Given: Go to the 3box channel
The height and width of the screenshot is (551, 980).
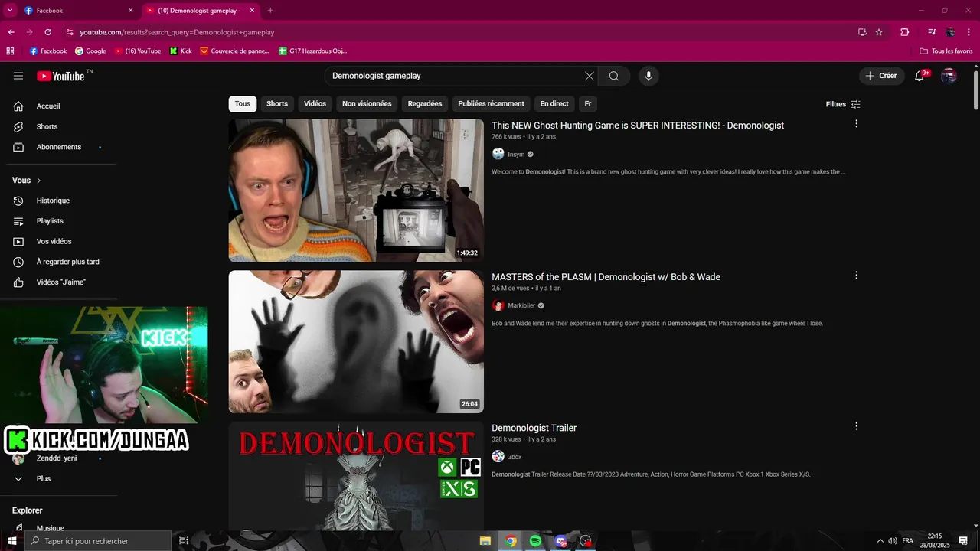Looking at the screenshot, I should pyautogui.click(x=514, y=457).
